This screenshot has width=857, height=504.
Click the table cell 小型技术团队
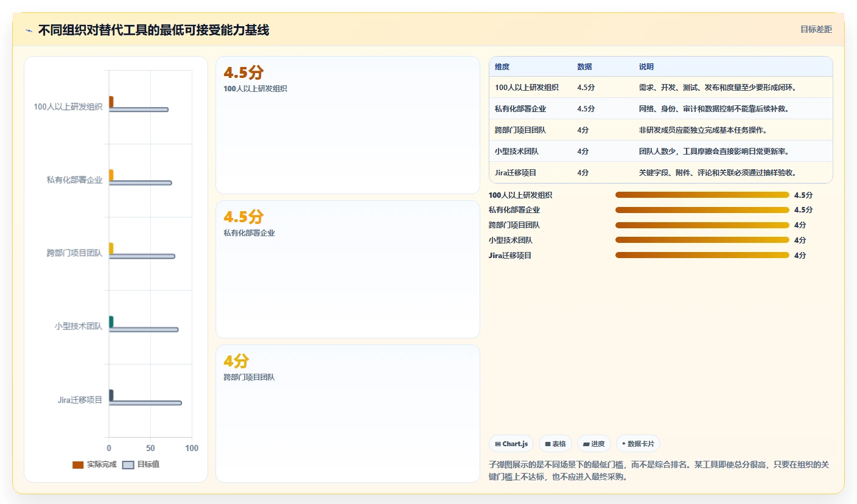(517, 151)
